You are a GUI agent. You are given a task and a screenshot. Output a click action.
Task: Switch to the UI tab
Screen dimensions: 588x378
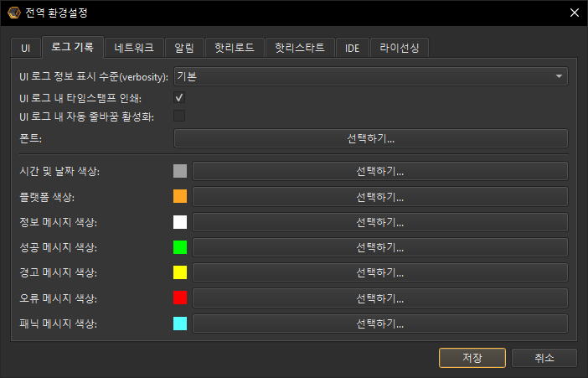(25, 48)
